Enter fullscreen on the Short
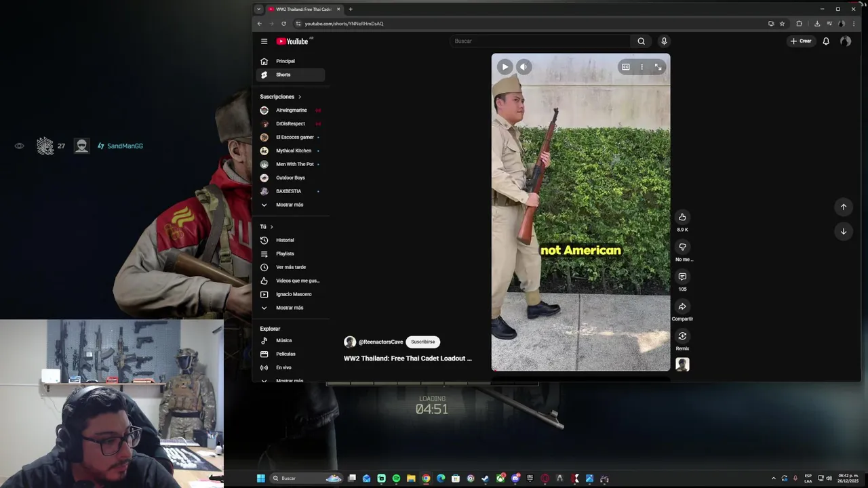The height and width of the screenshot is (488, 868). pyautogui.click(x=658, y=67)
